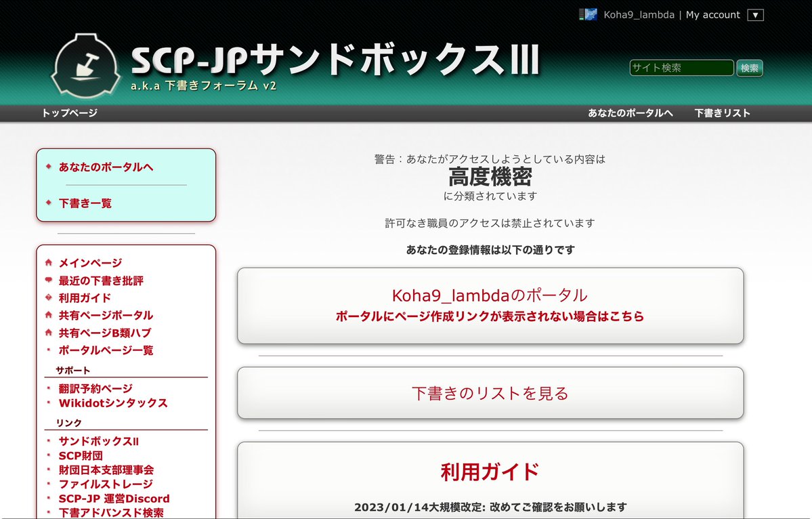
Task: Click the 検索 search button
Action: click(x=749, y=68)
